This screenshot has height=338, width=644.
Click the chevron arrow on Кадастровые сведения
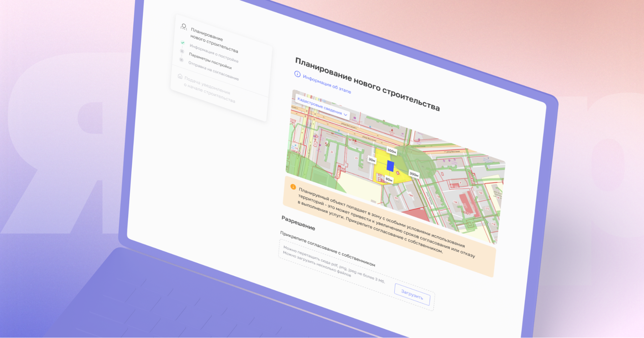[x=345, y=115]
